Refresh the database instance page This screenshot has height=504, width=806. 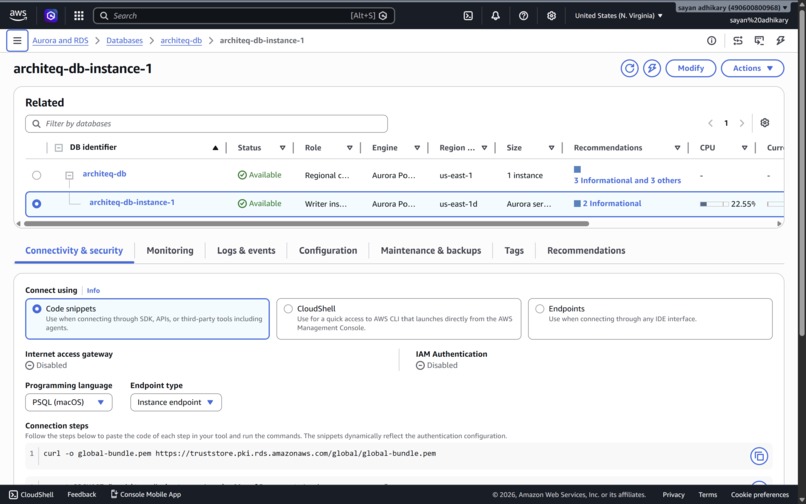click(x=629, y=68)
